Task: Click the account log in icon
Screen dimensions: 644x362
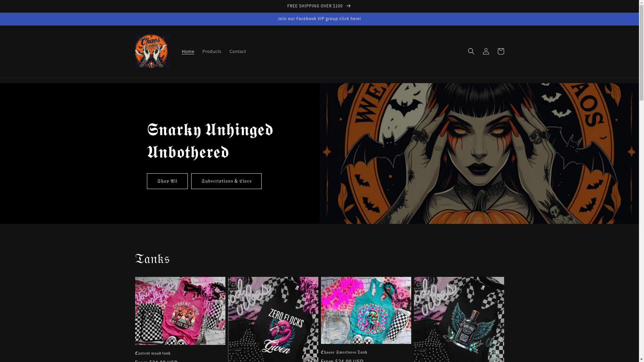Action: (x=486, y=51)
